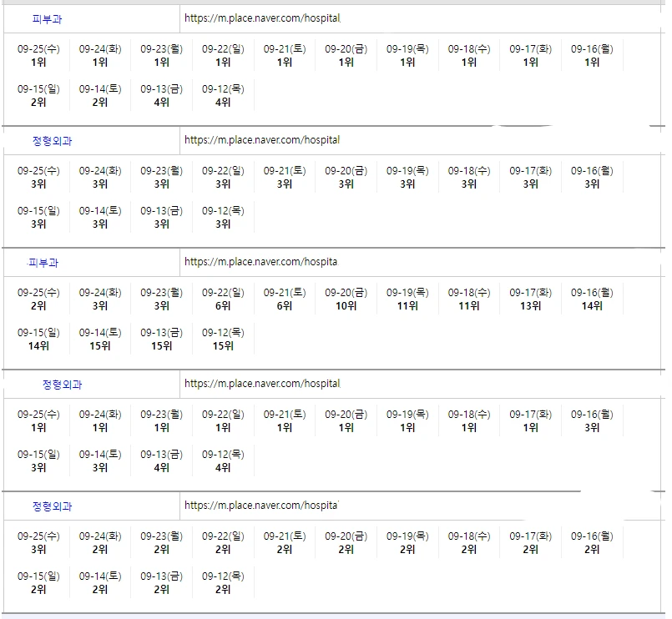Viewport: 672px width, 619px height.
Task: Click the 09-17(화) cell showing 13위
Action: coord(530,299)
